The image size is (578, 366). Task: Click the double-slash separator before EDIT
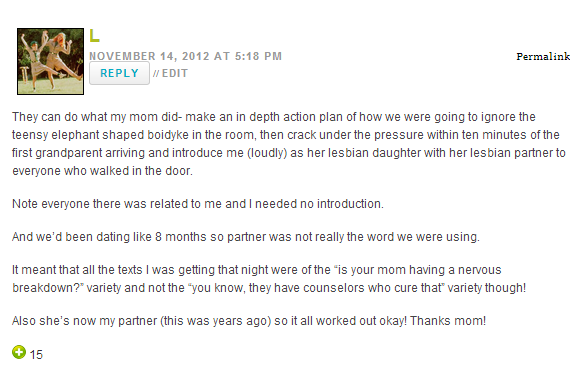pos(156,73)
